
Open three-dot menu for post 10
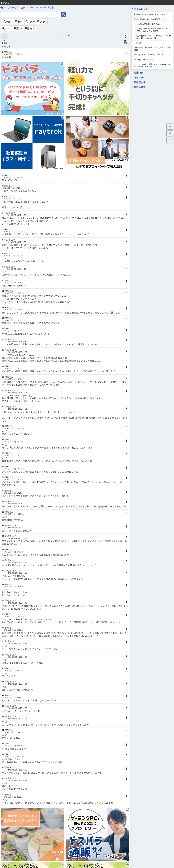[126, 281]
